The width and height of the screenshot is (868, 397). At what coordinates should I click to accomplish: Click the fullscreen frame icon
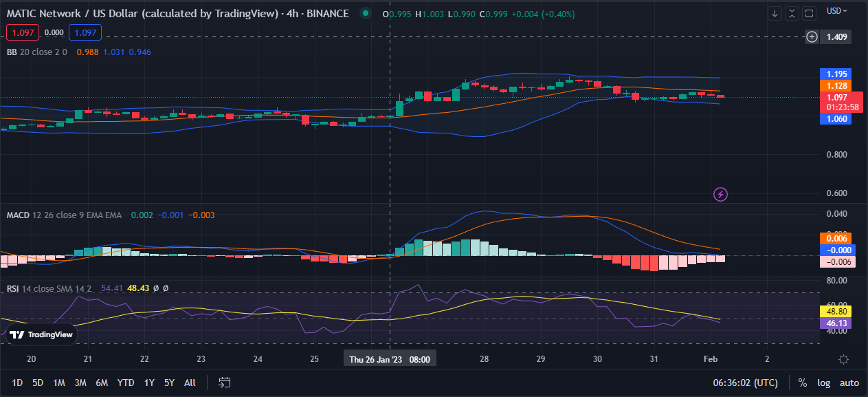809,13
